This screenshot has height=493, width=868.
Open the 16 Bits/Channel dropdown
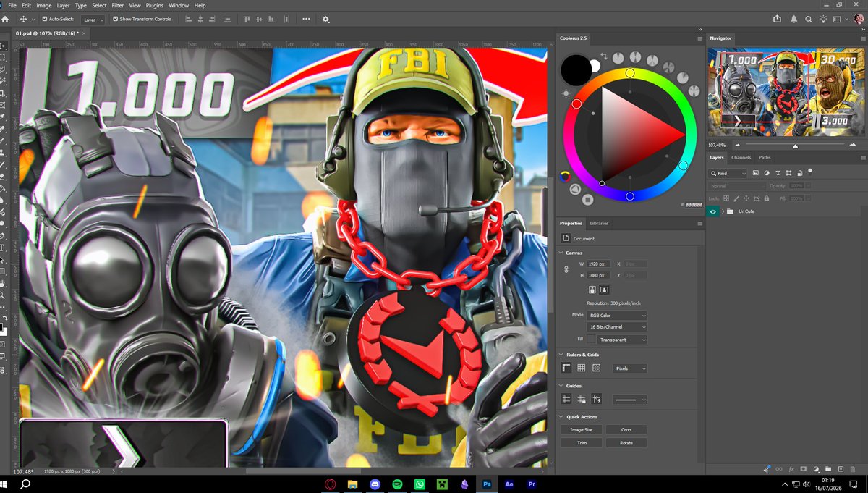point(618,328)
